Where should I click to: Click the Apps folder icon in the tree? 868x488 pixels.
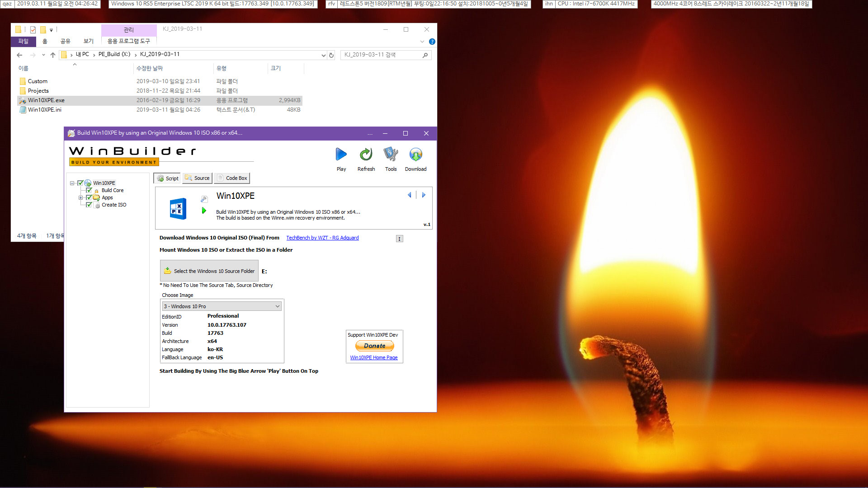[96, 197]
